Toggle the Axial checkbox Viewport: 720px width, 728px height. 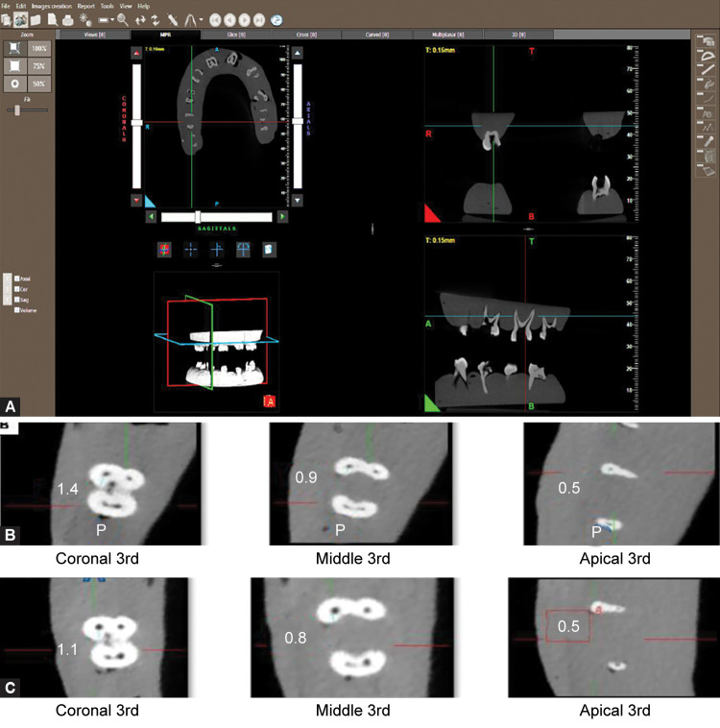tap(16, 279)
